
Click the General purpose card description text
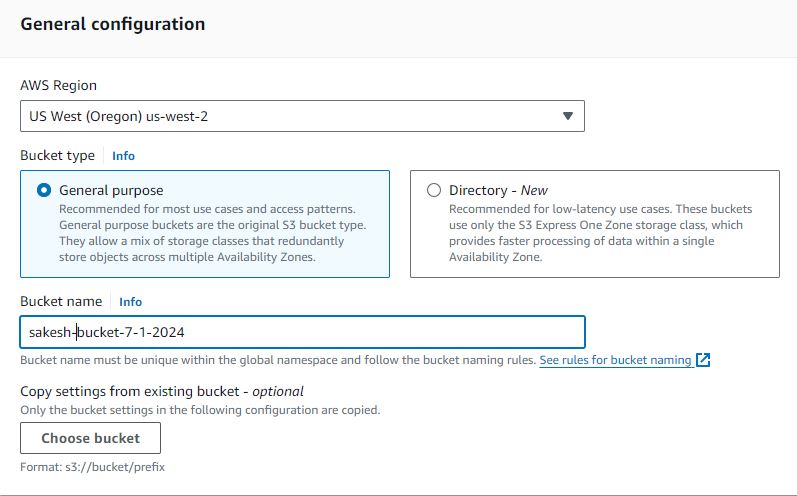(x=212, y=233)
